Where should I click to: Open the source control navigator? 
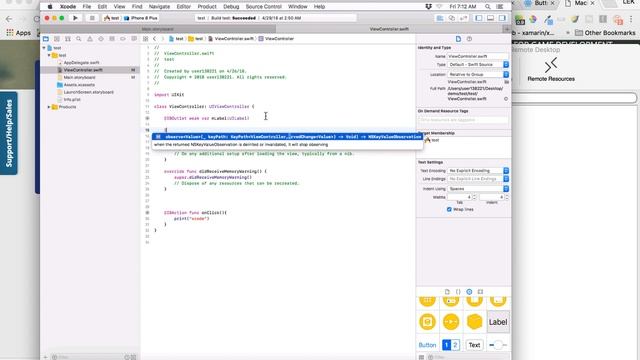tap(57, 39)
